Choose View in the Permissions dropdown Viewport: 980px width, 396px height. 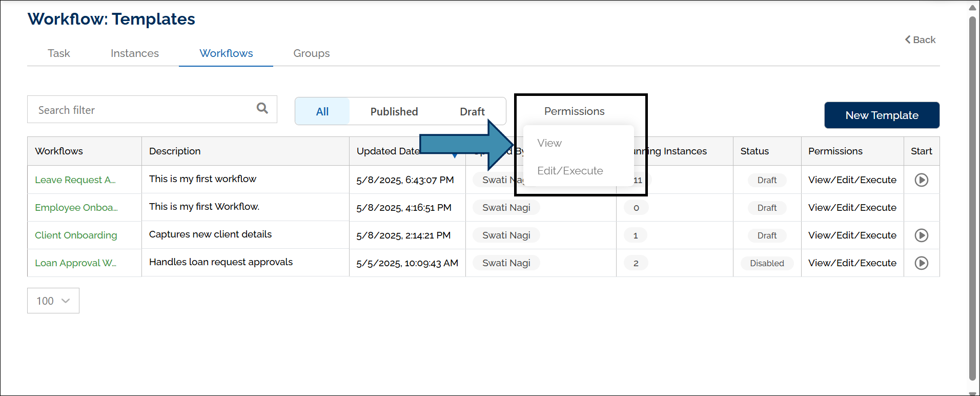549,143
